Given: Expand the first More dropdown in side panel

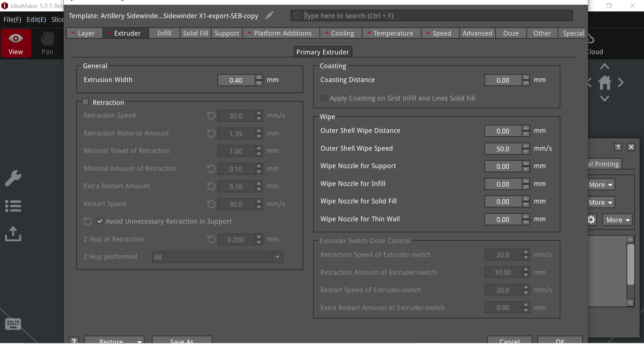Looking at the screenshot, I should (x=601, y=185).
